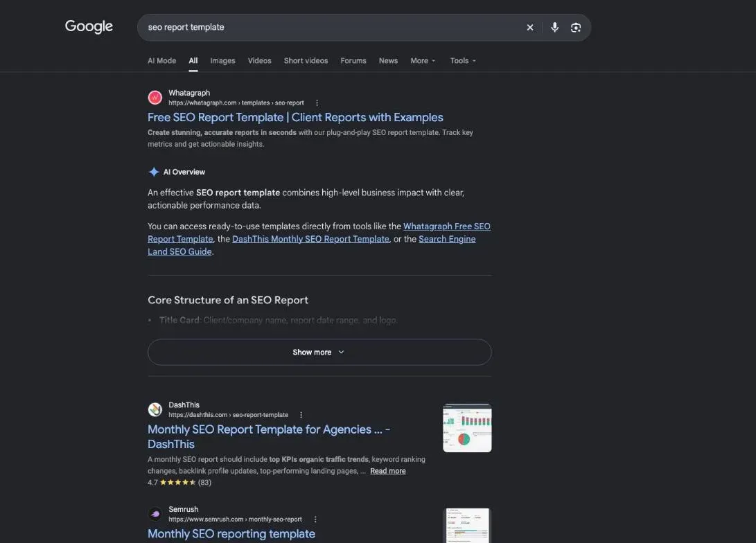The height and width of the screenshot is (543, 756).
Task: Select the All results tab
Action: (193, 61)
